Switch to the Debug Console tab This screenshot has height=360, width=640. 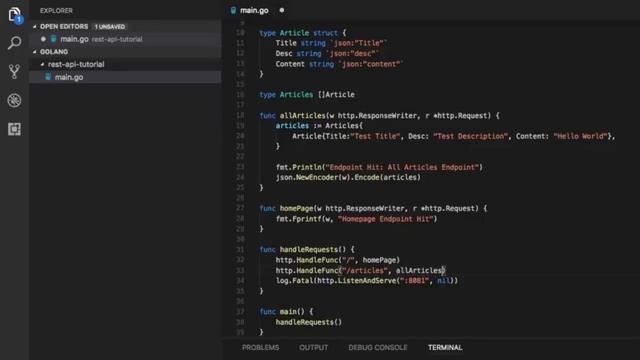coord(378,347)
